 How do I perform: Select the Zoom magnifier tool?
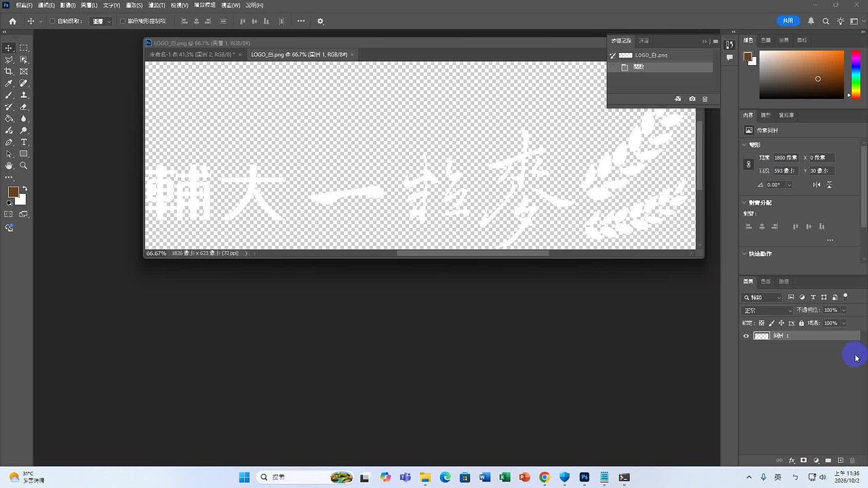[24, 165]
